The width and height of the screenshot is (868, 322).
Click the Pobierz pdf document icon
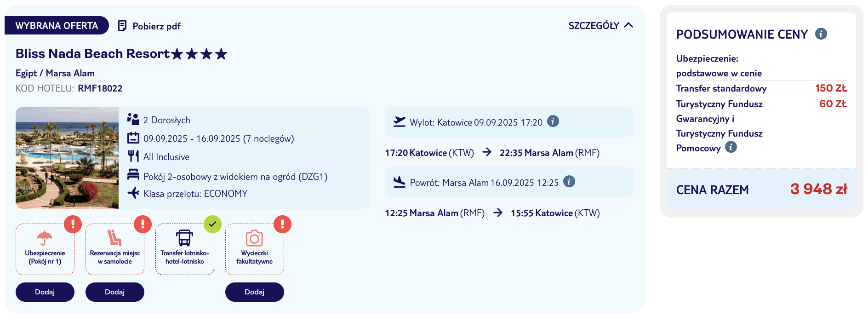pyautogui.click(x=122, y=26)
